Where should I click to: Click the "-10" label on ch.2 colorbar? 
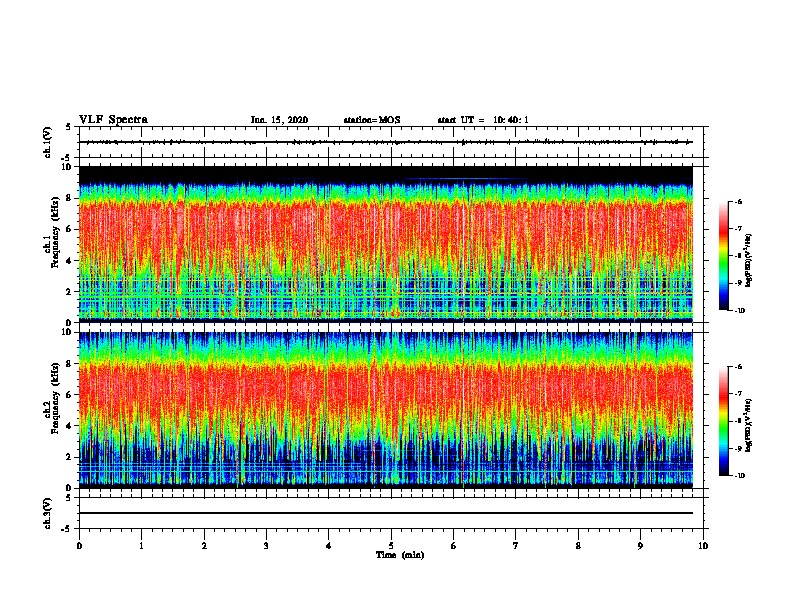(739, 476)
